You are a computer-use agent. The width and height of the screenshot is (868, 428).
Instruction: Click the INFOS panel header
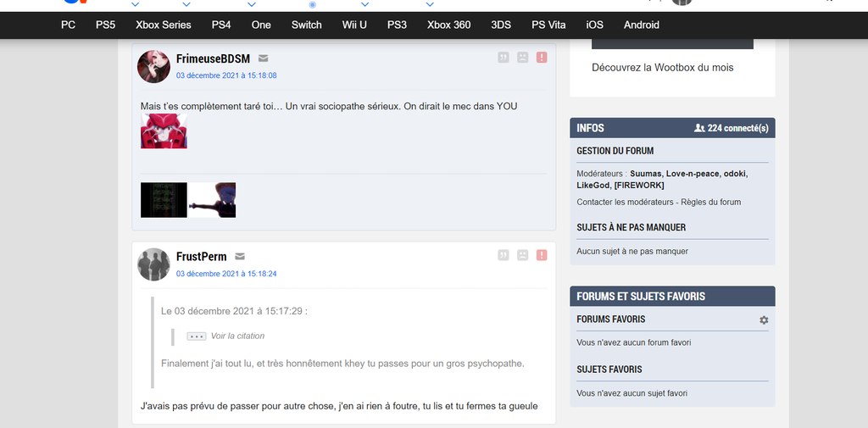tap(672, 128)
